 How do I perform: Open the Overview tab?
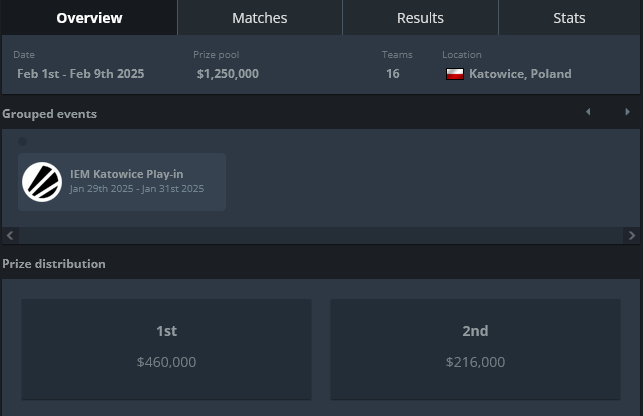89,18
